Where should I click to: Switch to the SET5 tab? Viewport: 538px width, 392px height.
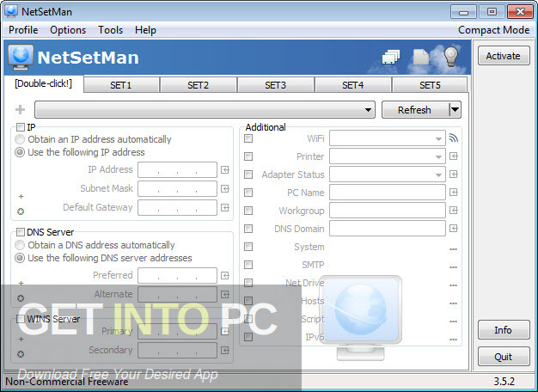click(x=430, y=85)
